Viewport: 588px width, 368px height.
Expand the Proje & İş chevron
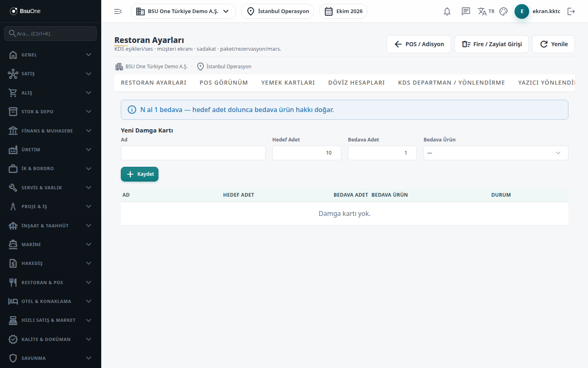point(89,206)
